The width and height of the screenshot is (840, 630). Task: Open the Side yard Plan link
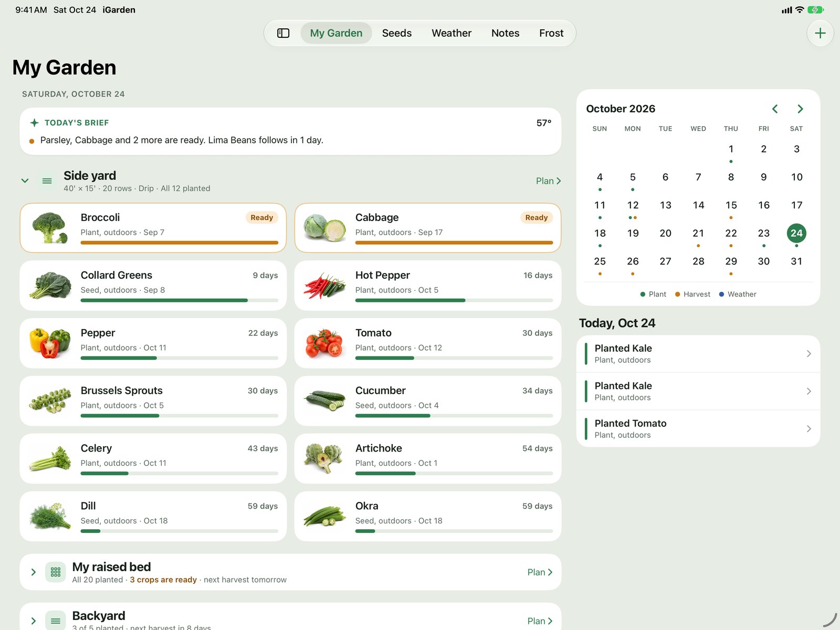[549, 181]
